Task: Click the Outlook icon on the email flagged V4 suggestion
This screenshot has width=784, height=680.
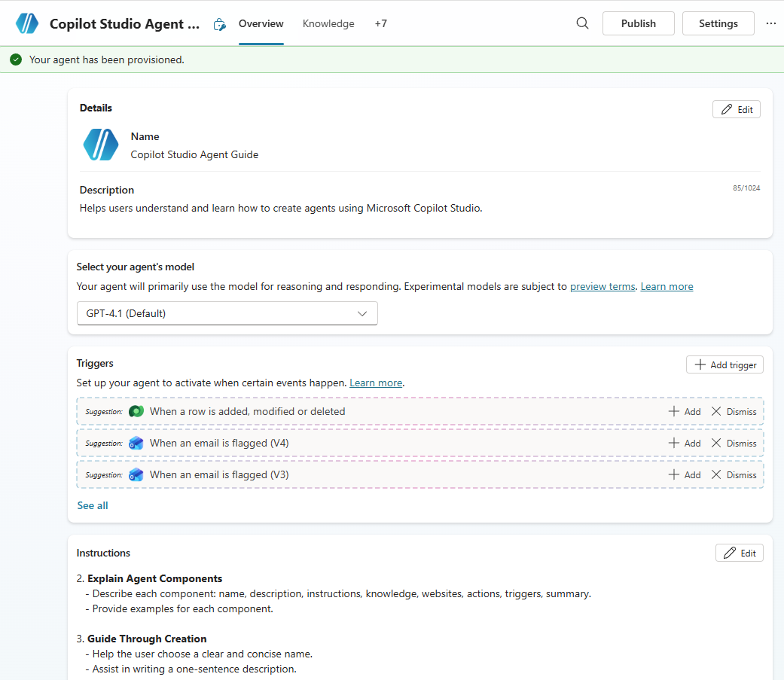Action: click(136, 443)
